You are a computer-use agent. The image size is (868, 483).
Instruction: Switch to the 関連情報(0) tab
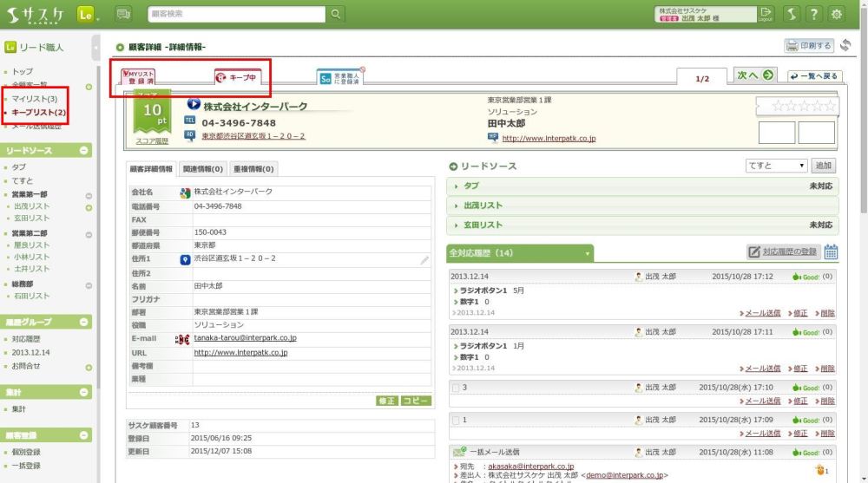[202, 169]
